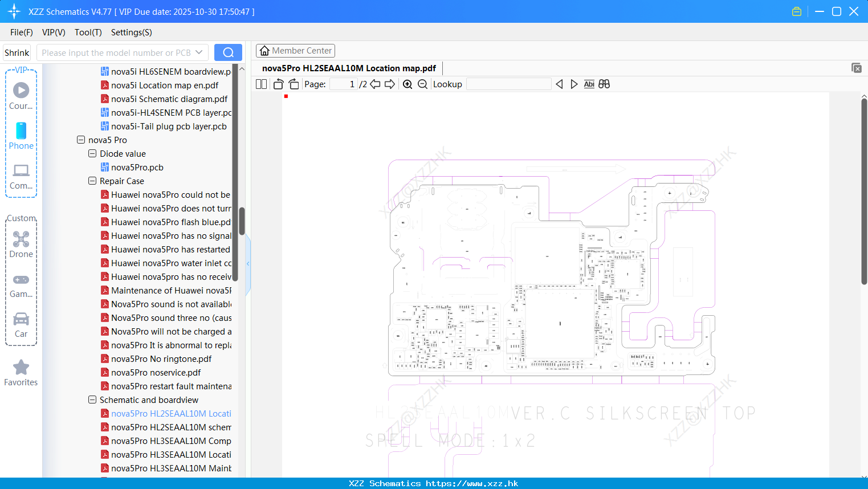The image size is (868, 489).
Task: Zoom out on the PDF
Action: [422, 84]
